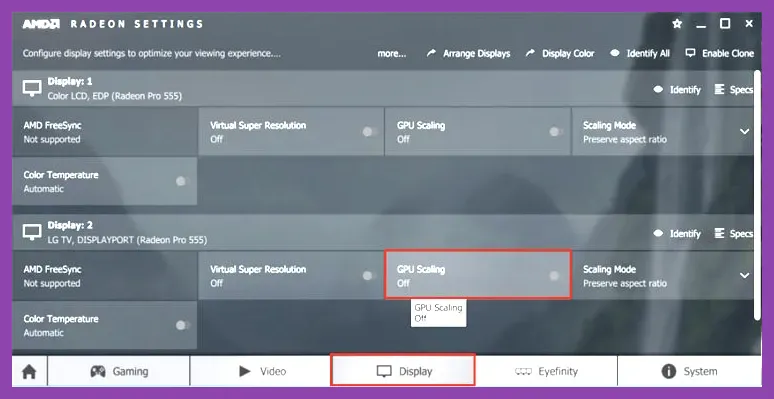
Task: Toggle Virtual Super Resolution for Display 2
Action: point(370,276)
